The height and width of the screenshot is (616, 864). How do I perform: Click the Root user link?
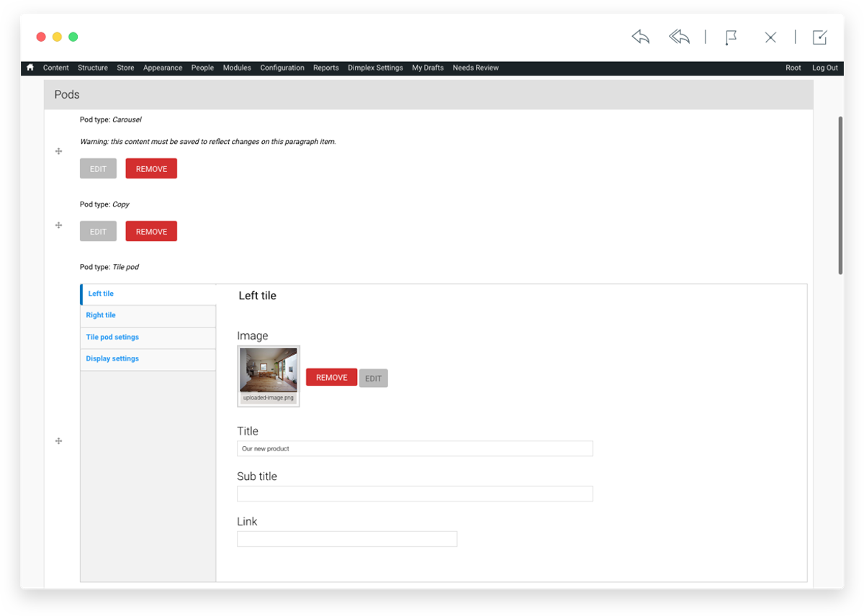[793, 68]
